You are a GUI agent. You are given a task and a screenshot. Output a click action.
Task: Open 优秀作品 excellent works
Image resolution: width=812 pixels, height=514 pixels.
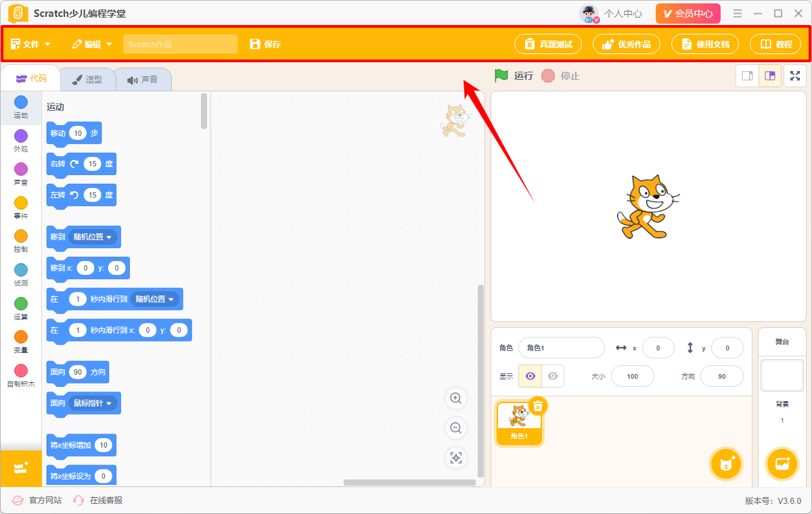(627, 44)
